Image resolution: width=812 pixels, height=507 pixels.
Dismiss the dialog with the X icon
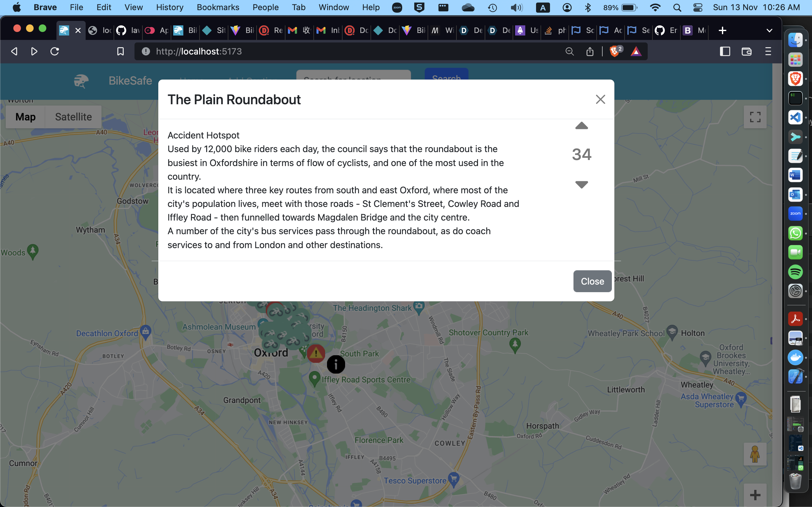pyautogui.click(x=600, y=99)
